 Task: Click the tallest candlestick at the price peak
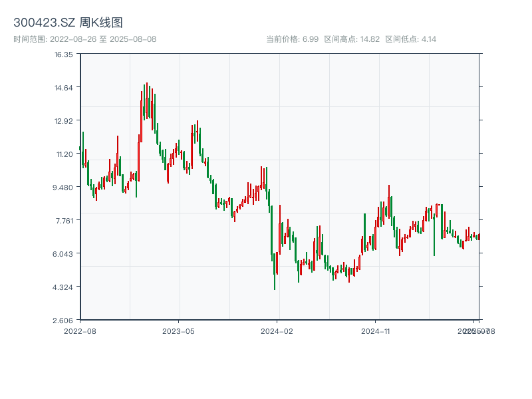(x=147, y=100)
